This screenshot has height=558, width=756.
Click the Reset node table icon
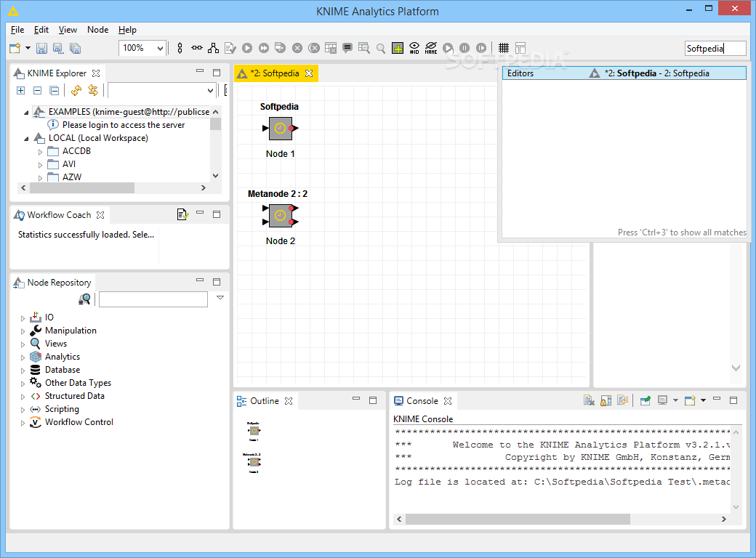(331, 48)
